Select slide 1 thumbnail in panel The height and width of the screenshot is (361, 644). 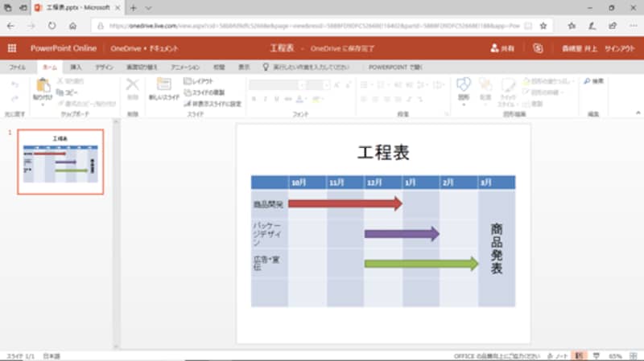[x=61, y=161]
